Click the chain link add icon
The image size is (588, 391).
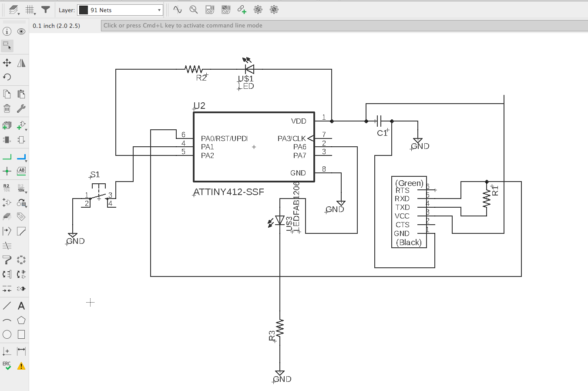coord(242,10)
